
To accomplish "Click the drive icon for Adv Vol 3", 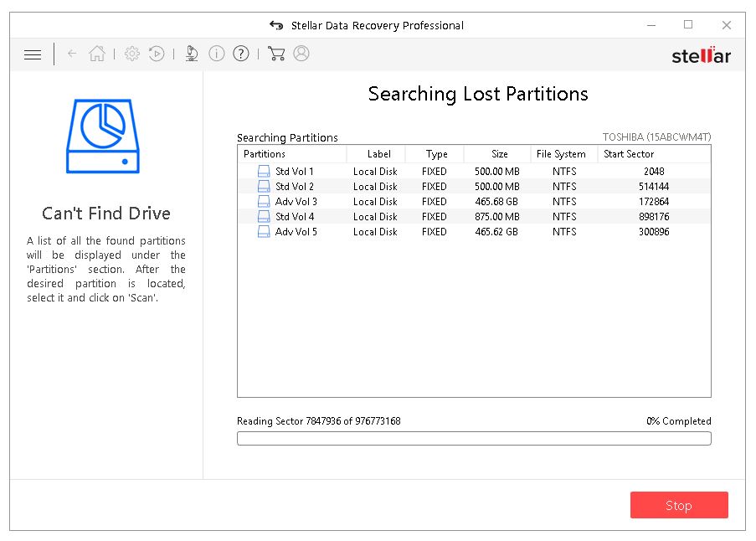I will [264, 201].
